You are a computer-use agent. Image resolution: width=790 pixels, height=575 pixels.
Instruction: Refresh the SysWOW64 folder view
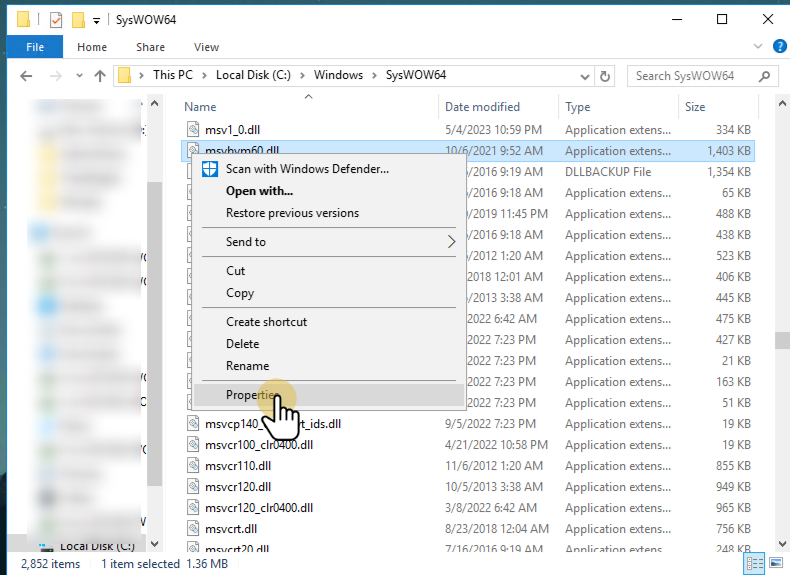click(605, 77)
